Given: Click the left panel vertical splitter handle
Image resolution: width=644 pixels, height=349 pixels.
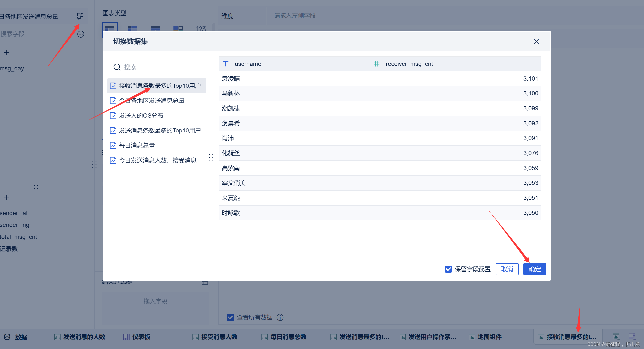Looking at the screenshot, I should [x=94, y=165].
